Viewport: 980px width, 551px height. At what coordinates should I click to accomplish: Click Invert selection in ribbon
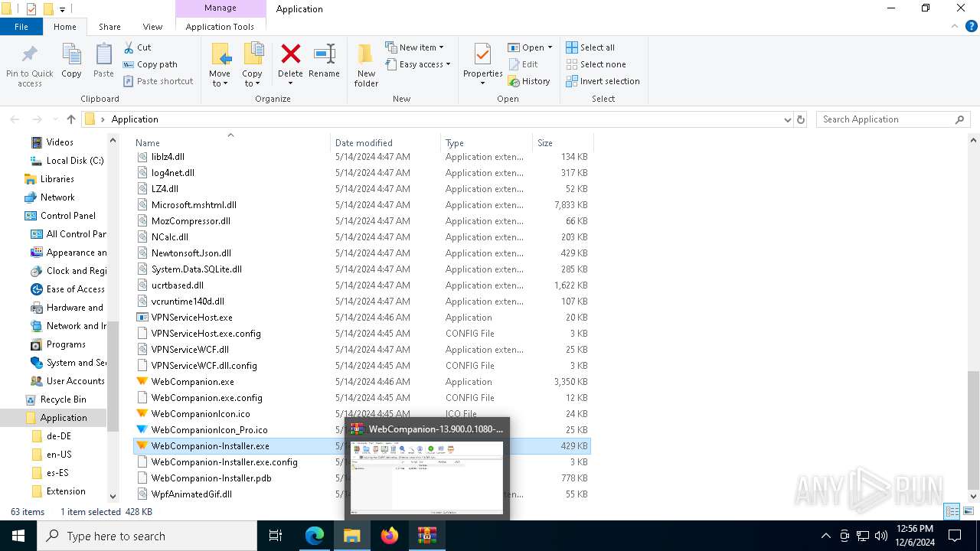tap(603, 81)
